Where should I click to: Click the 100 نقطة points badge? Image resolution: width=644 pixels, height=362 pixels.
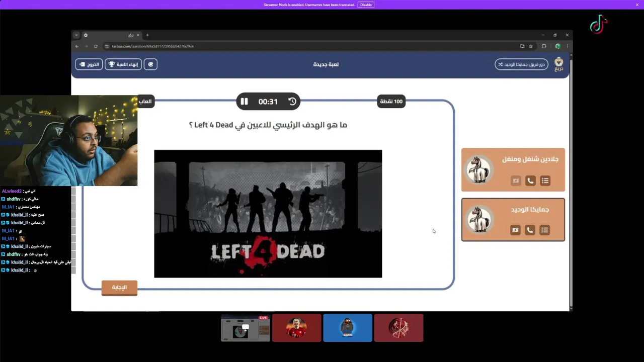click(x=391, y=102)
